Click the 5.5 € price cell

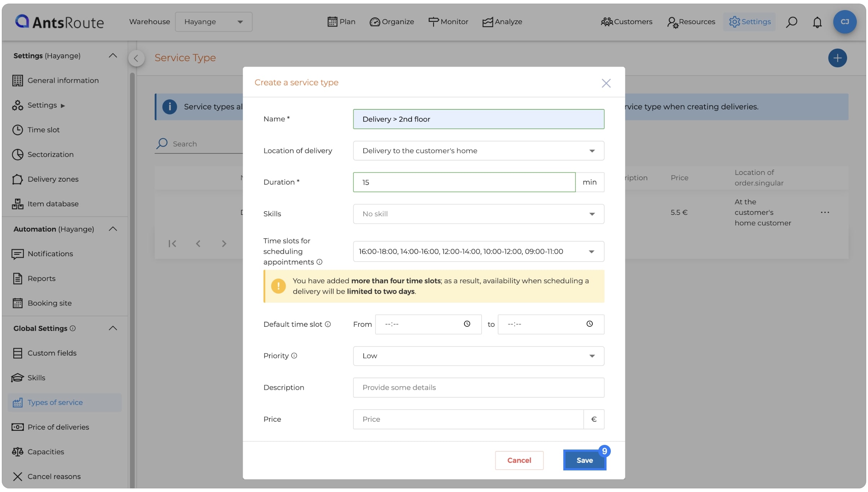click(x=679, y=212)
